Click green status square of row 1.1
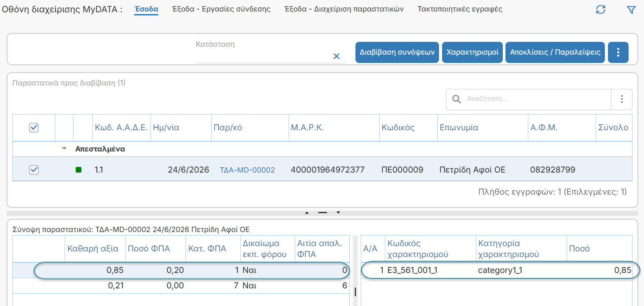Image resolution: width=644 pixels, height=306 pixels. pos(79,170)
